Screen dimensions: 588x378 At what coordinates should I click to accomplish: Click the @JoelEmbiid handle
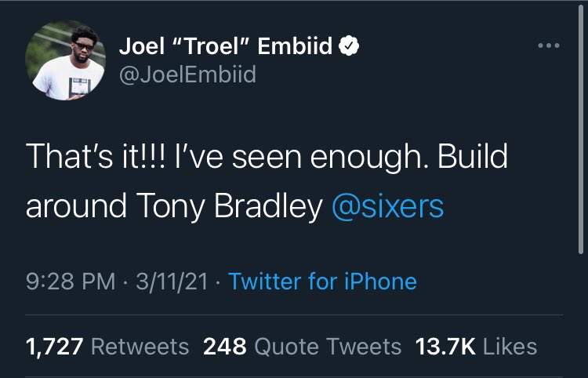coord(187,75)
